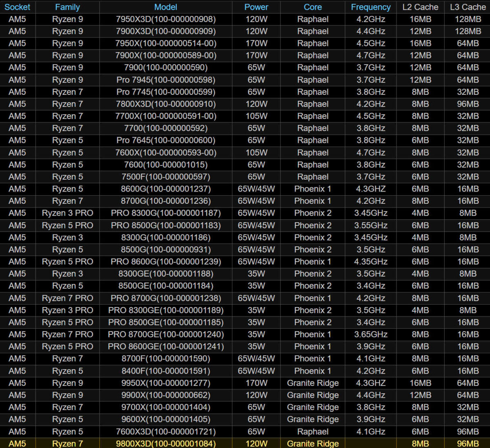Click the PRO 8600GE model cell
The image size is (490, 448).
tap(165, 347)
